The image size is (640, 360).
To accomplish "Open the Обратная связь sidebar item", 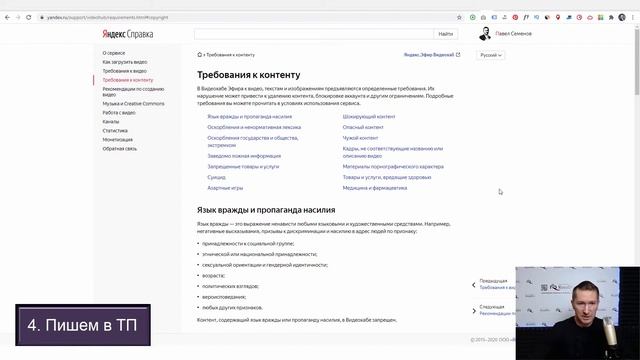I will point(120,149).
